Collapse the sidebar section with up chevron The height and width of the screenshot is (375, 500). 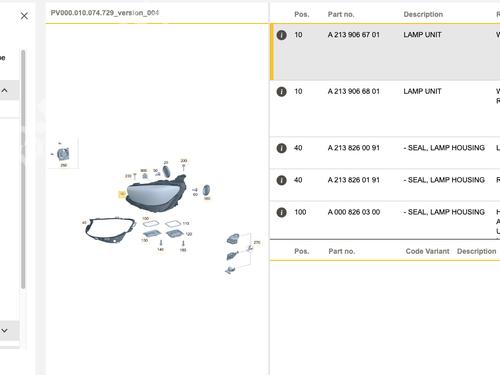tap(5, 90)
